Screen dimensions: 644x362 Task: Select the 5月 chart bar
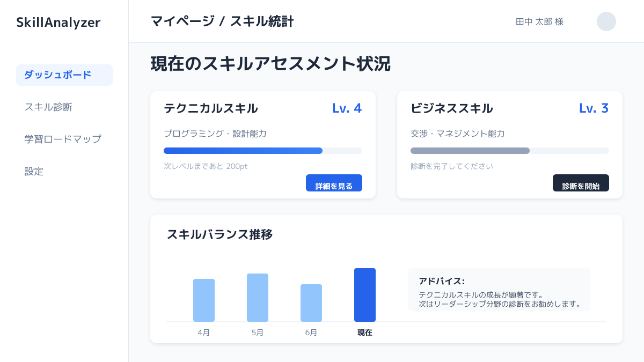point(258,298)
